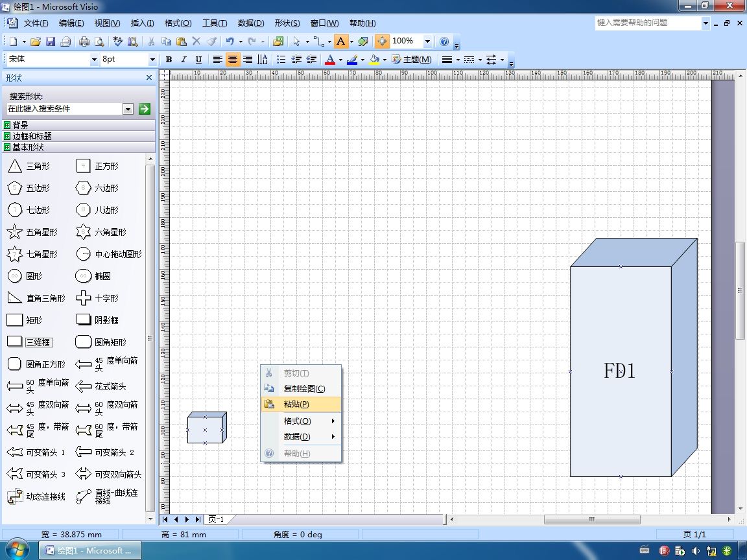Run shape search with green arrow
Image resolution: width=747 pixels, height=560 pixels.
145,109
